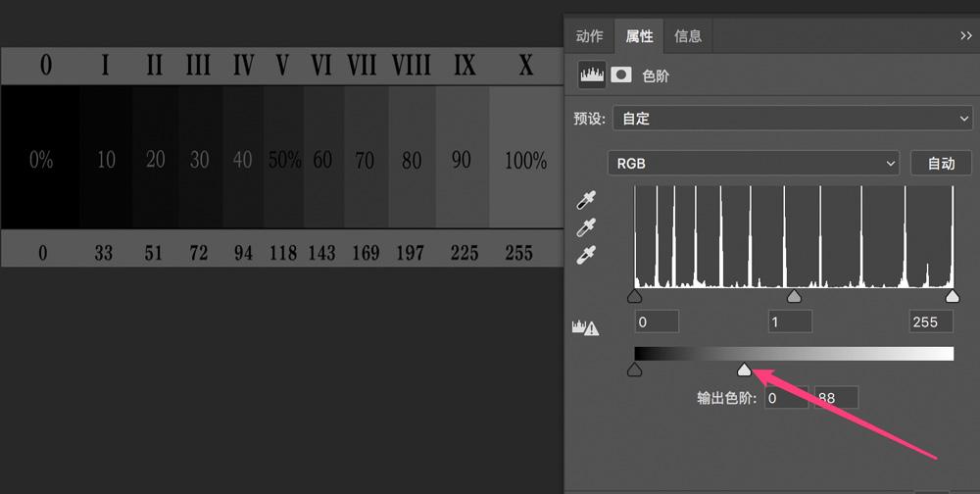
Task: Click the histogram warning recalculate icon
Action: (x=586, y=327)
